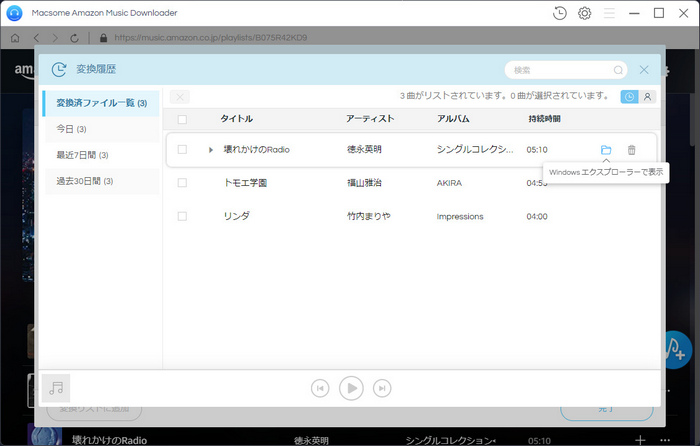Switch to artist view person button
This screenshot has height=446, width=700.
(x=647, y=96)
